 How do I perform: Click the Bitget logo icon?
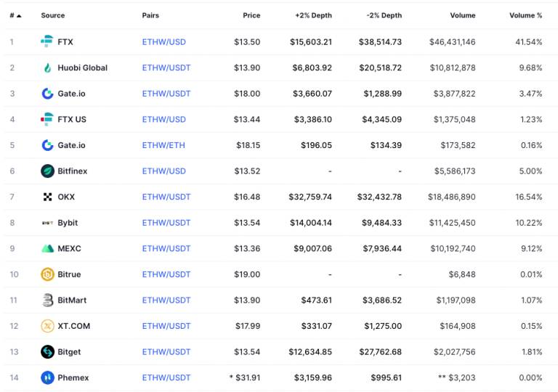click(47, 352)
